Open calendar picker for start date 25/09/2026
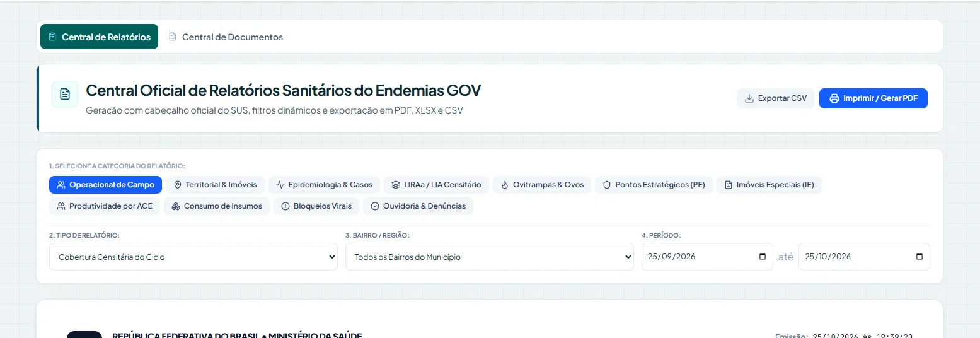 pyautogui.click(x=763, y=257)
